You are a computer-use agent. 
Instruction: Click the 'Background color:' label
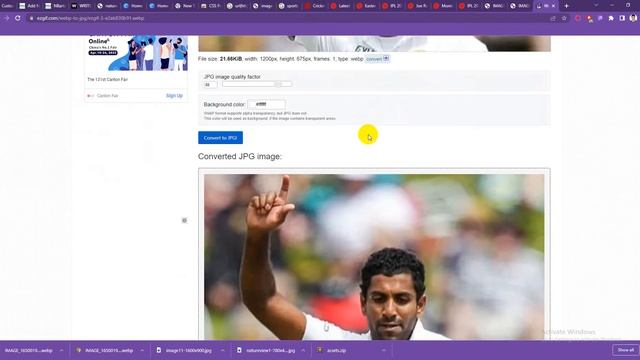coord(224,104)
